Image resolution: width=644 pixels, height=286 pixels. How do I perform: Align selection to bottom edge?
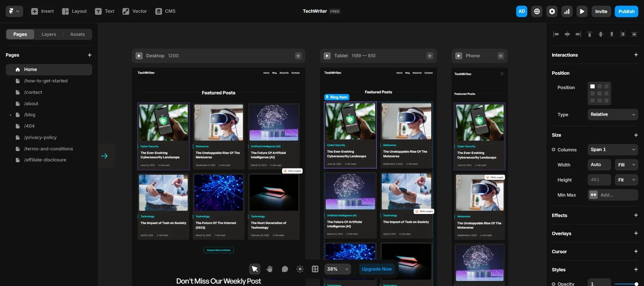coord(612,34)
